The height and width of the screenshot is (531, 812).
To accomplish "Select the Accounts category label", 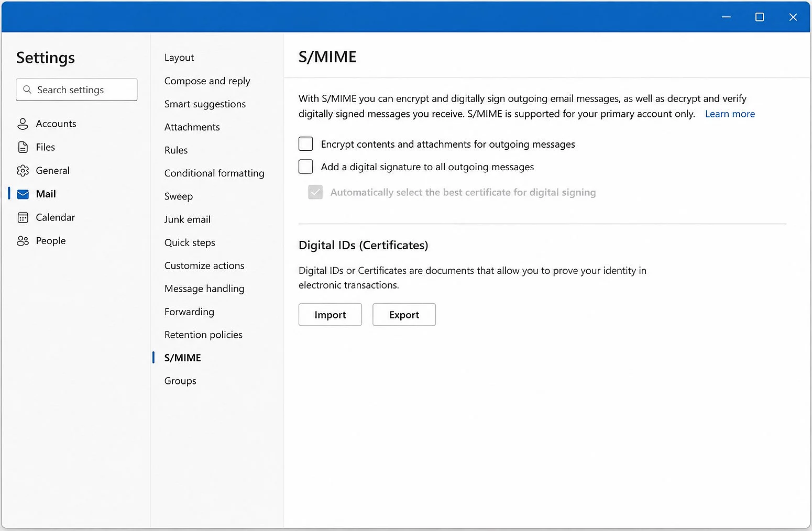I will click(x=56, y=124).
